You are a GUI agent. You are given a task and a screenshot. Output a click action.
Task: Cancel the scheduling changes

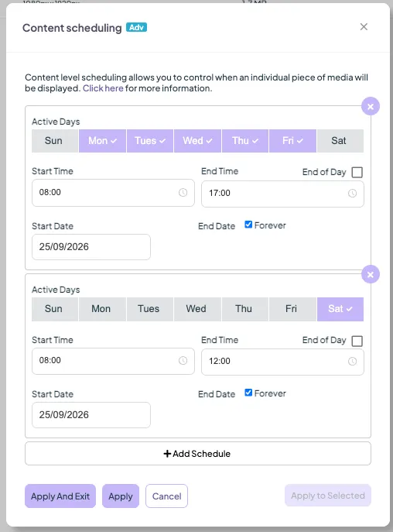pyautogui.click(x=166, y=496)
